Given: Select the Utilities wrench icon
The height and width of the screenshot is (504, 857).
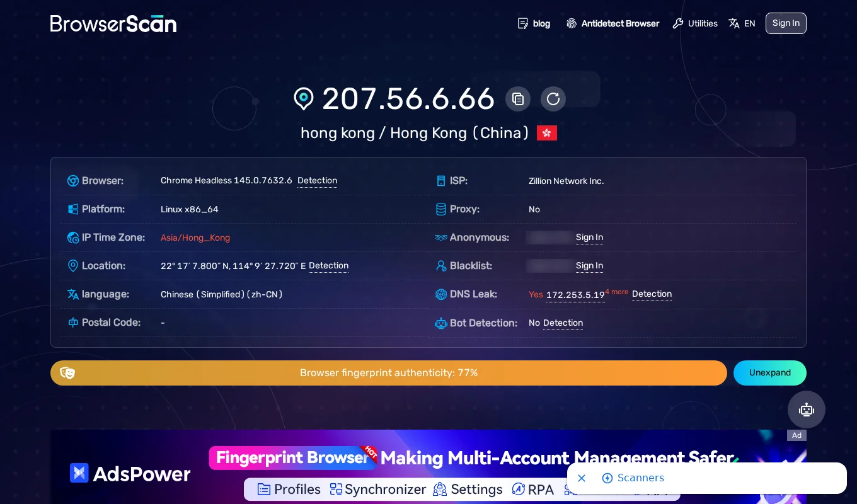Looking at the screenshot, I should [x=678, y=23].
